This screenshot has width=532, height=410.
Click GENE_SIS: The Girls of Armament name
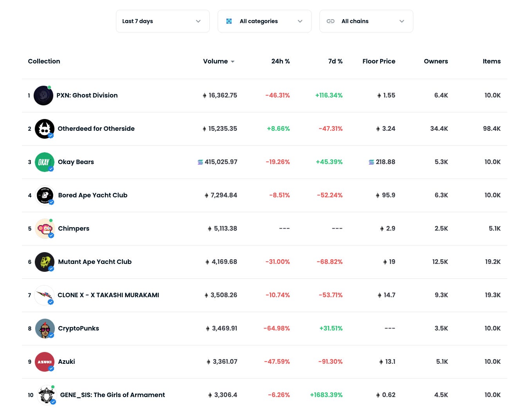coord(112,395)
